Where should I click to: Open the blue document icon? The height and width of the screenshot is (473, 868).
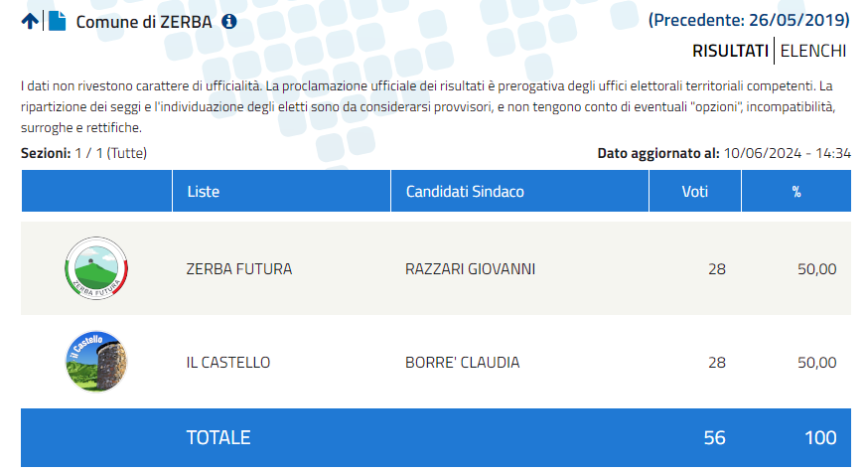click(57, 21)
